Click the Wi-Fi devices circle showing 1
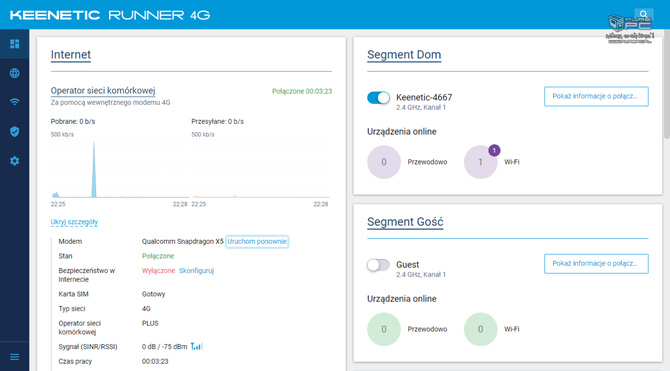This screenshot has width=670, height=371. (x=481, y=162)
